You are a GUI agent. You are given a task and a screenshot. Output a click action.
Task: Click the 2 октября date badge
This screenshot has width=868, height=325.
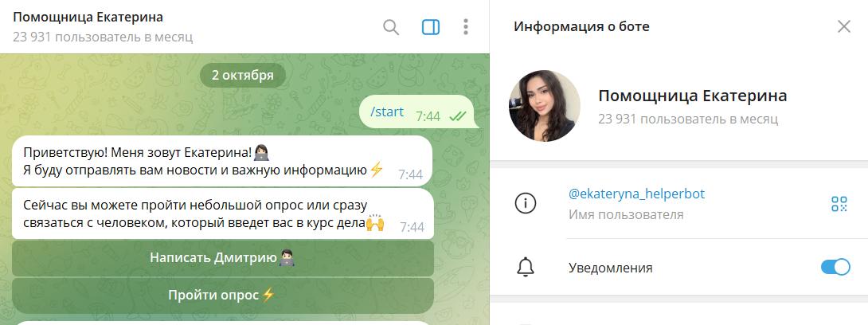242,76
